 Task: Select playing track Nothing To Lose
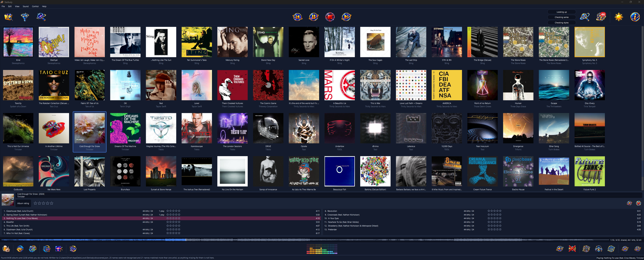click(161, 218)
